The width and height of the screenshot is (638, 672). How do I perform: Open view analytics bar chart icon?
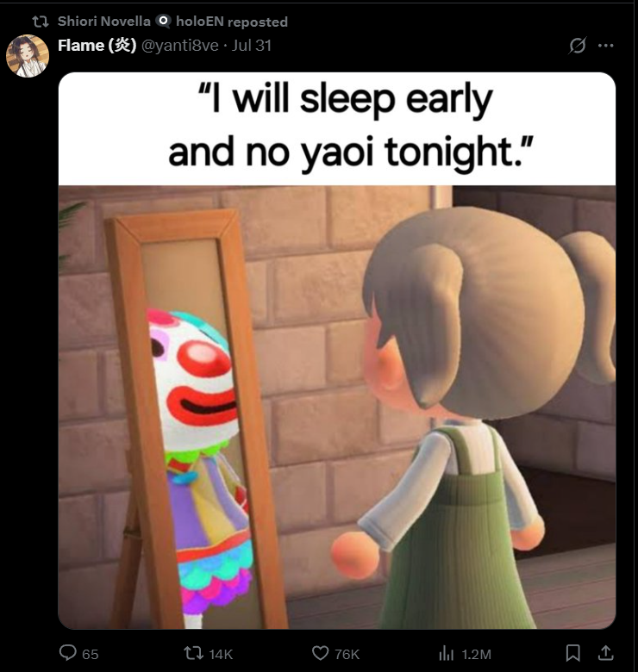coord(447,653)
